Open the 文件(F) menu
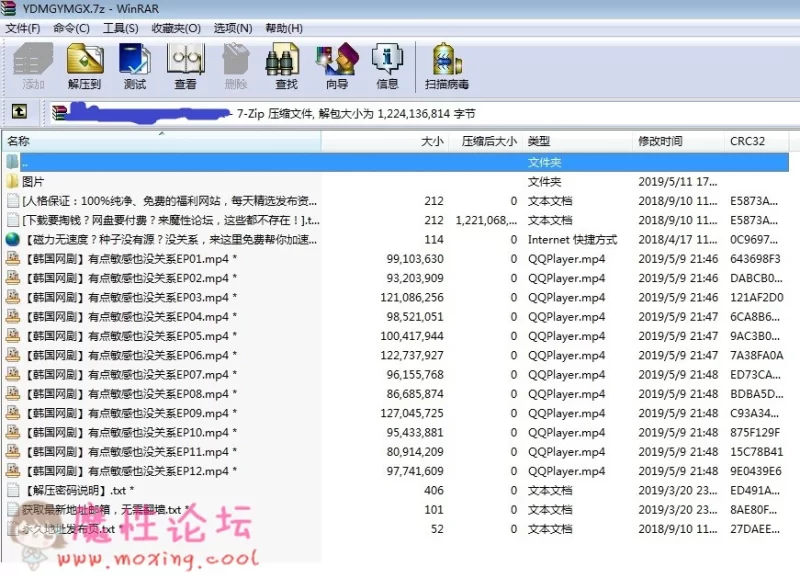The image size is (800, 578). (x=22, y=28)
